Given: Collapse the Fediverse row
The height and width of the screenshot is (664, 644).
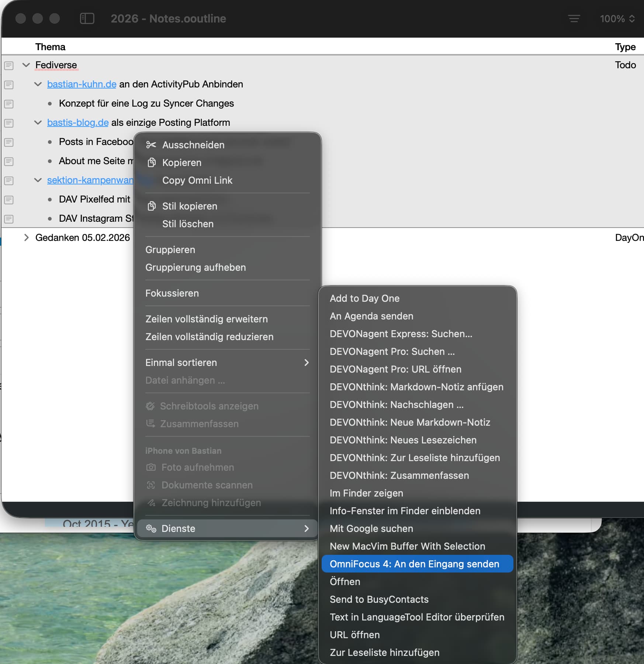Looking at the screenshot, I should point(26,65).
